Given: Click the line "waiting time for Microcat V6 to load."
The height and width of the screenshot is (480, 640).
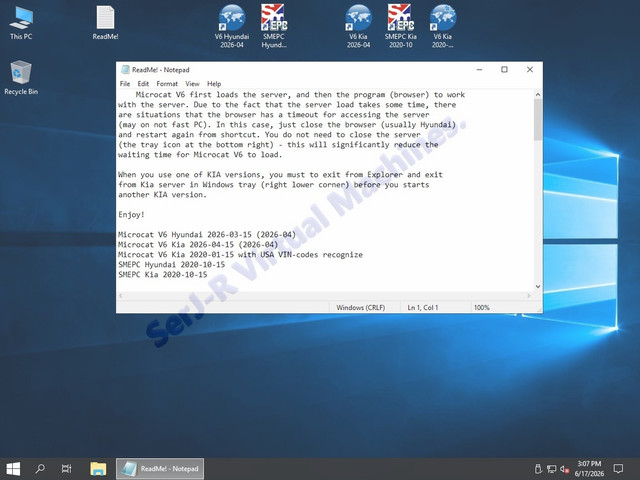Looking at the screenshot, I should point(200,155).
